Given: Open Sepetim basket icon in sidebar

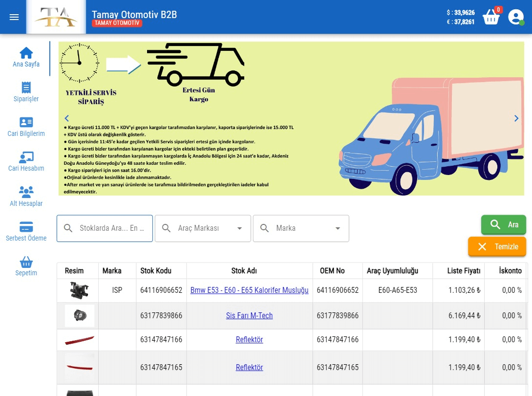Looking at the screenshot, I should (26, 262).
